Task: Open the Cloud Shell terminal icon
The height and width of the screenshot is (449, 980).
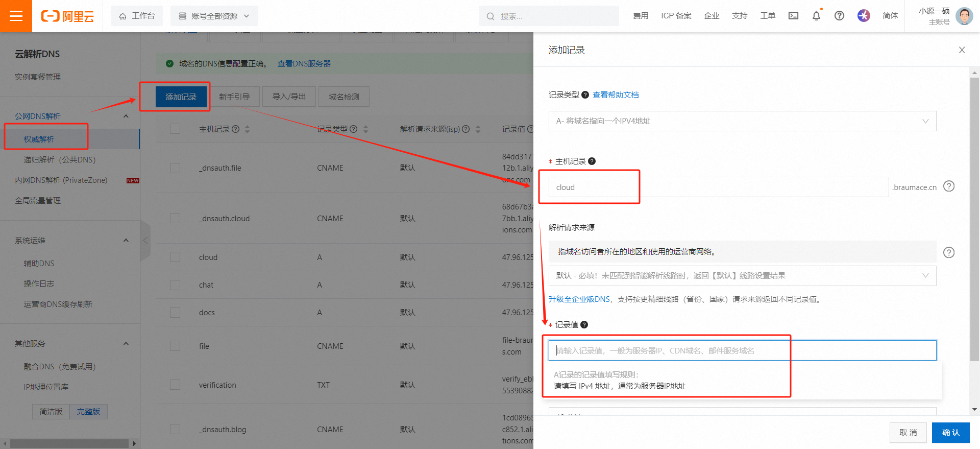Action: (x=793, y=16)
